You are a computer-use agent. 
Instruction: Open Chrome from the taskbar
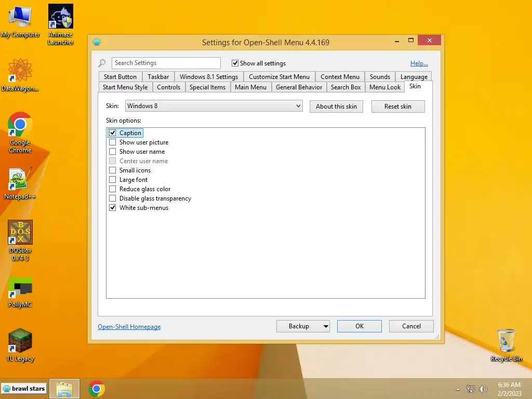pyautogui.click(x=96, y=389)
